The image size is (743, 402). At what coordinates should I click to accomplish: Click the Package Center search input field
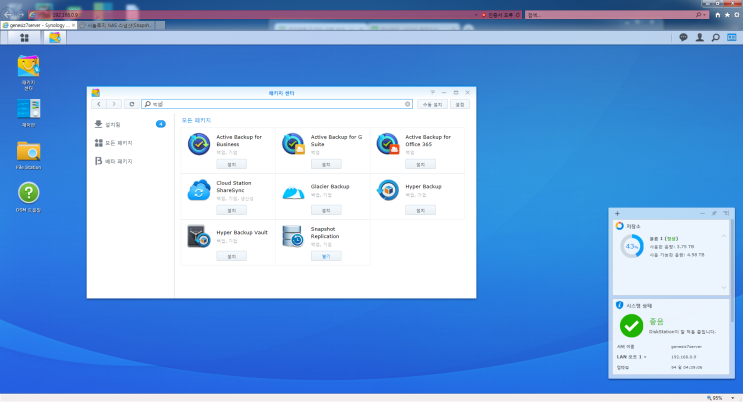coord(277,104)
